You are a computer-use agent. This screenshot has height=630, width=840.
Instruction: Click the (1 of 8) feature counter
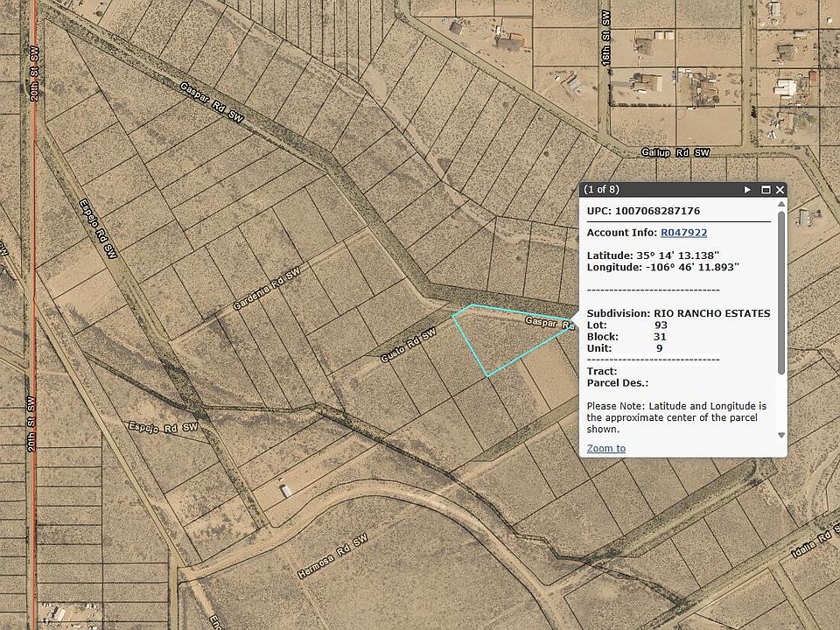pos(601,190)
